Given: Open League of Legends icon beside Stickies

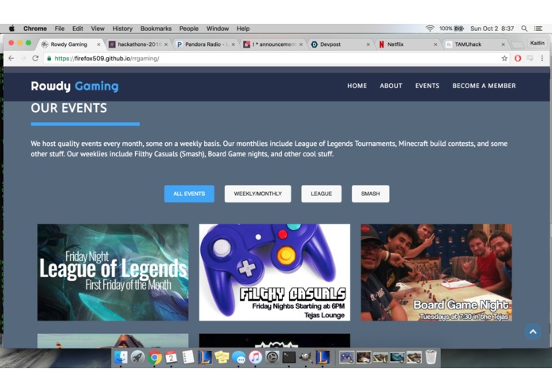Looking at the screenshot, I should pyautogui.click(x=205, y=358).
